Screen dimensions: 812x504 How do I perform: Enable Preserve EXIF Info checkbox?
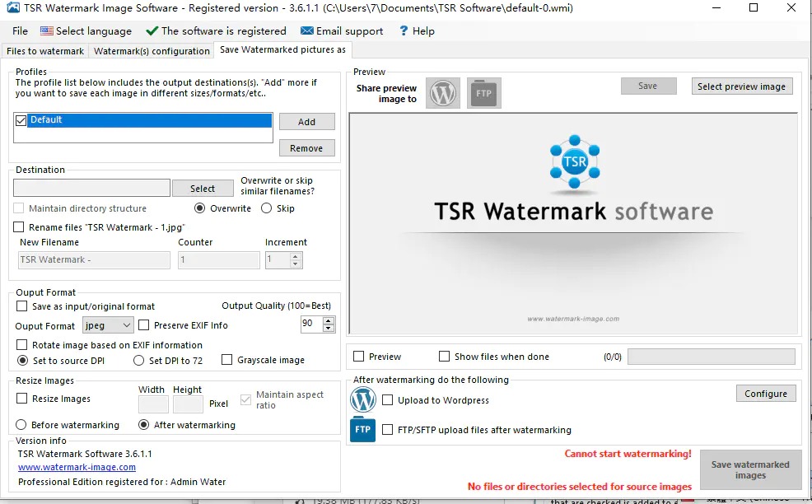[144, 325]
